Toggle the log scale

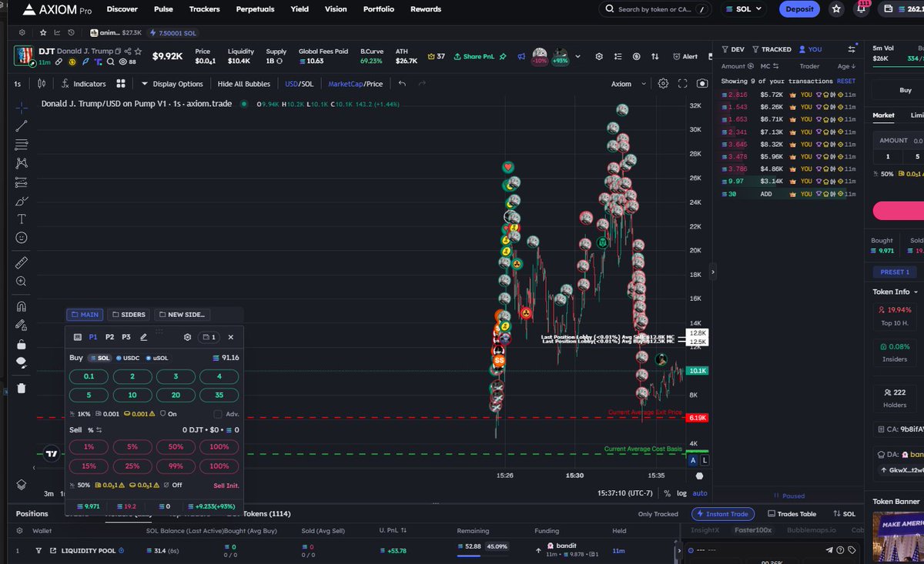click(x=681, y=493)
